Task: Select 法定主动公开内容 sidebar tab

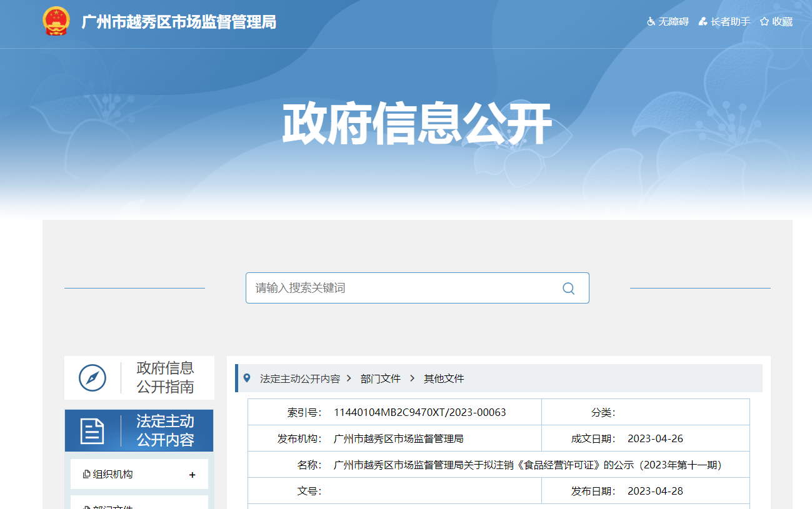Action: (x=139, y=431)
